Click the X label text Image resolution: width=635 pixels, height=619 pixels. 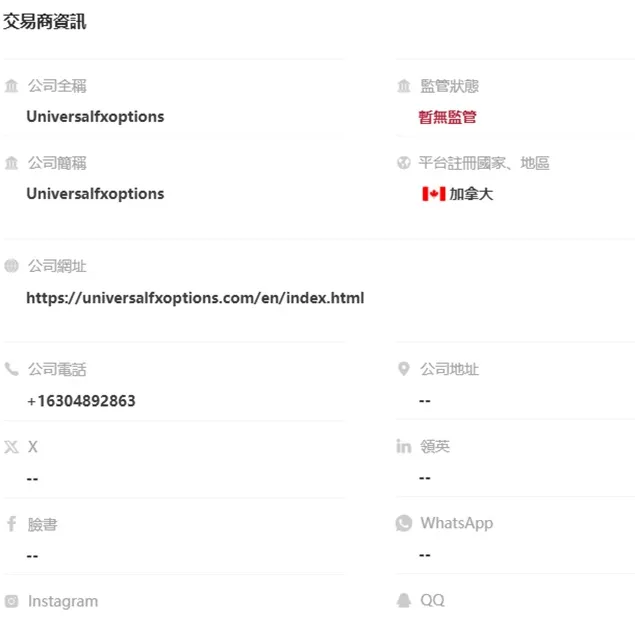click(x=33, y=447)
